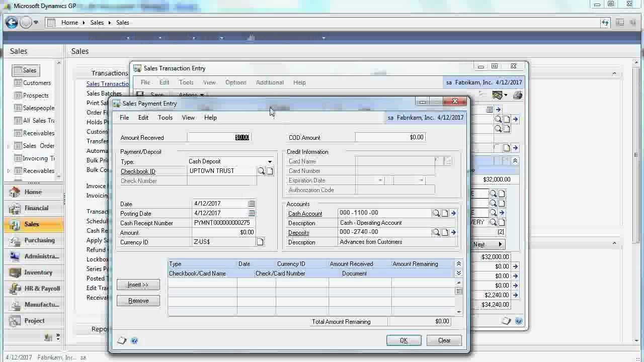Click the Cash Account note icon

click(x=445, y=213)
